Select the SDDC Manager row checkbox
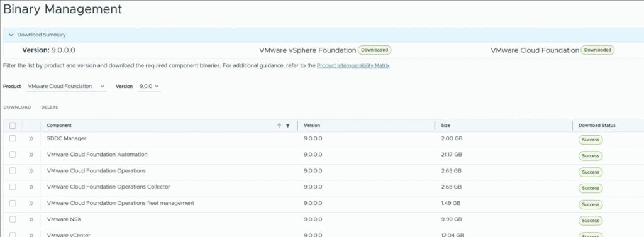 [x=13, y=138]
